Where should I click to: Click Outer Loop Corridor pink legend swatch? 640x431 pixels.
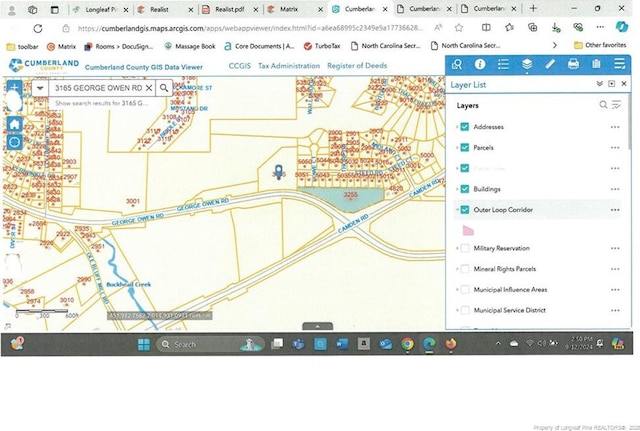pyautogui.click(x=468, y=230)
